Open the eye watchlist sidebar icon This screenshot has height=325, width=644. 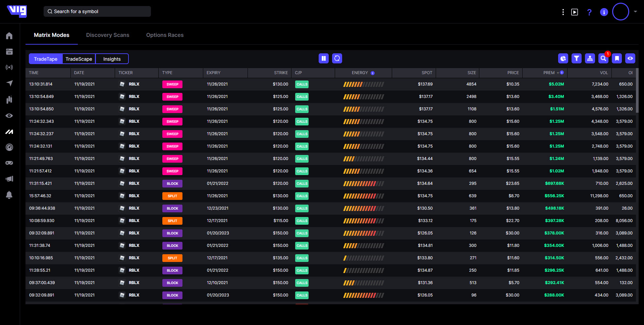point(9,116)
